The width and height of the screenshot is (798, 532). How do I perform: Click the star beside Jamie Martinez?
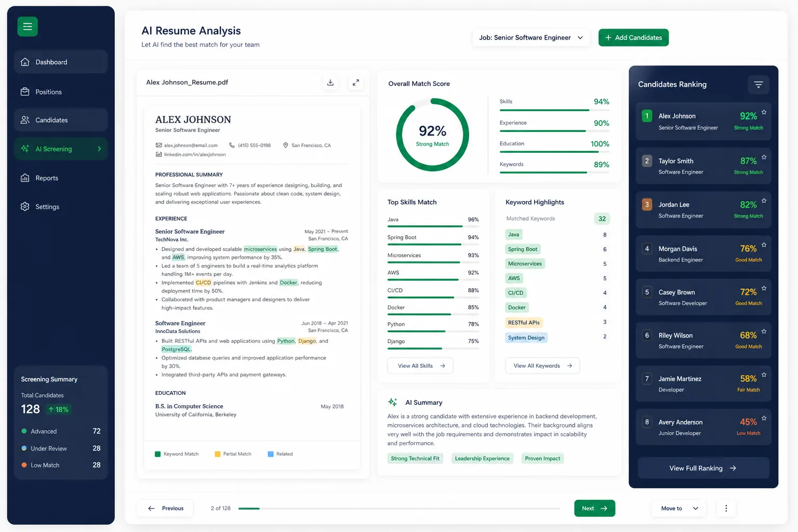[764, 375]
